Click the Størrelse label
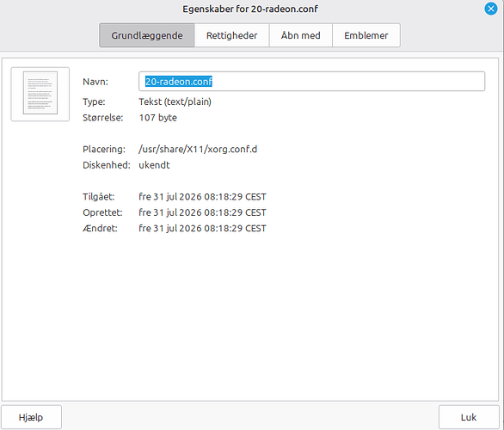The image size is (504, 430). coord(103,118)
